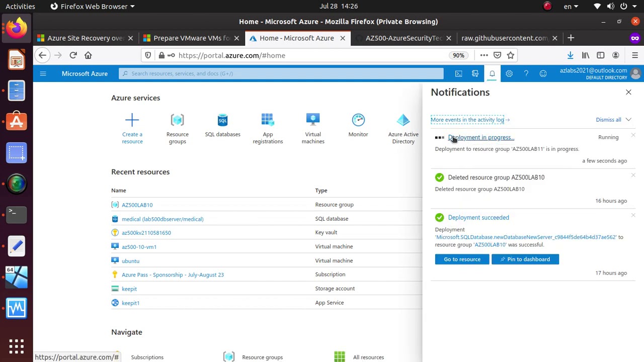Open Firefox page actions ellipsis menu
Viewport: 644px width, 362px height.
tap(484, 55)
